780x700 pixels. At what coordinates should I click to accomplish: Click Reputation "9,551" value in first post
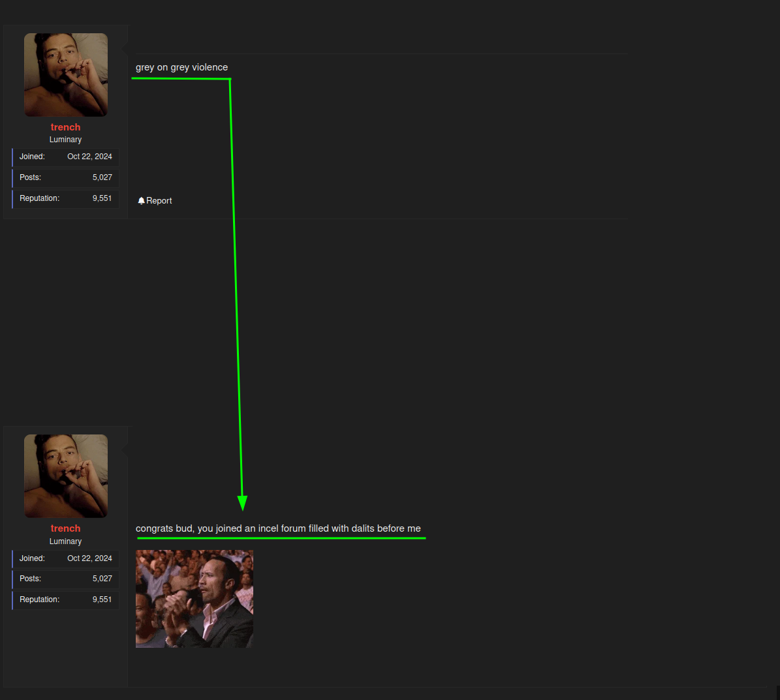[102, 198]
